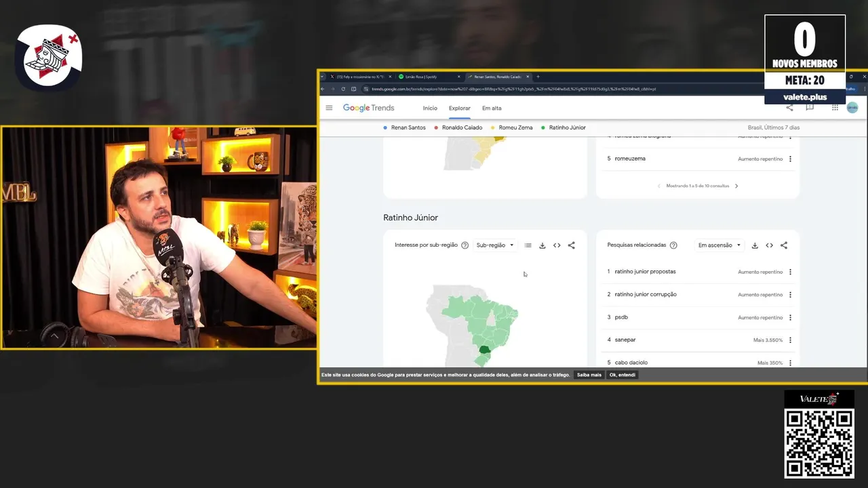Click the dark green Paraná state on map
Image resolution: width=868 pixels, height=488 pixels.
click(x=484, y=350)
